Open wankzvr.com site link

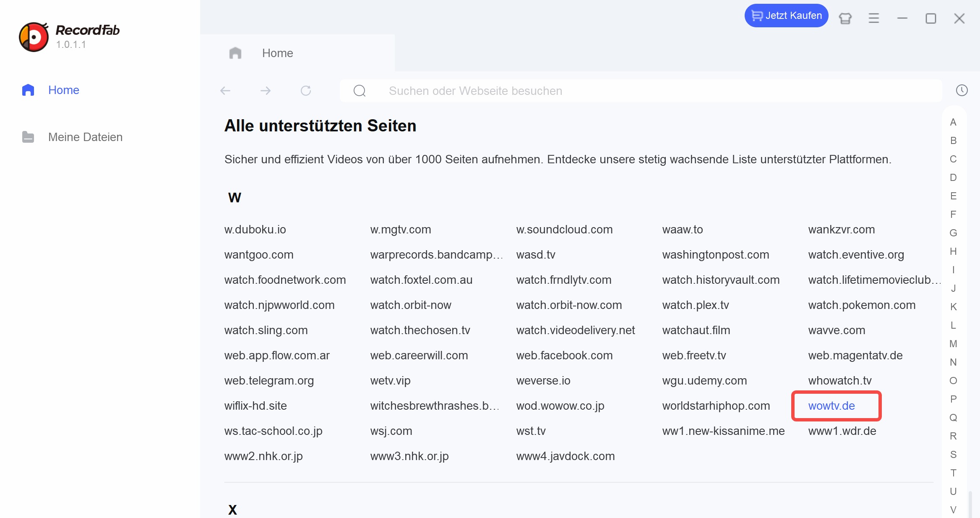click(841, 230)
